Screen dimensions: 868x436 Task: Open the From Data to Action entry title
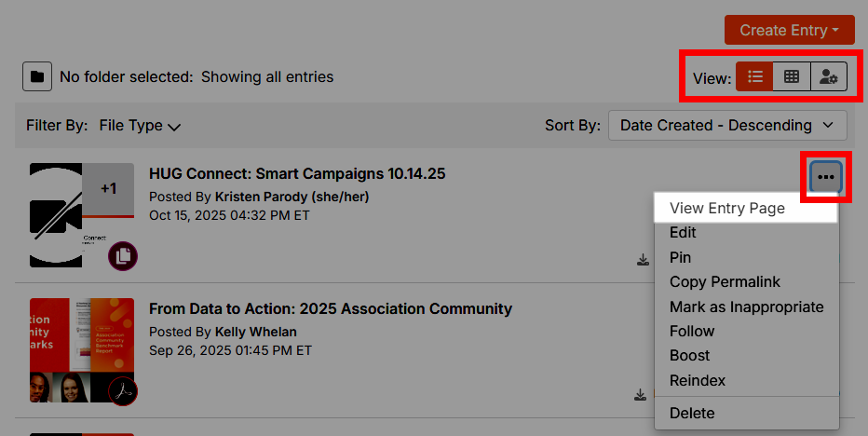pos(331,308)
